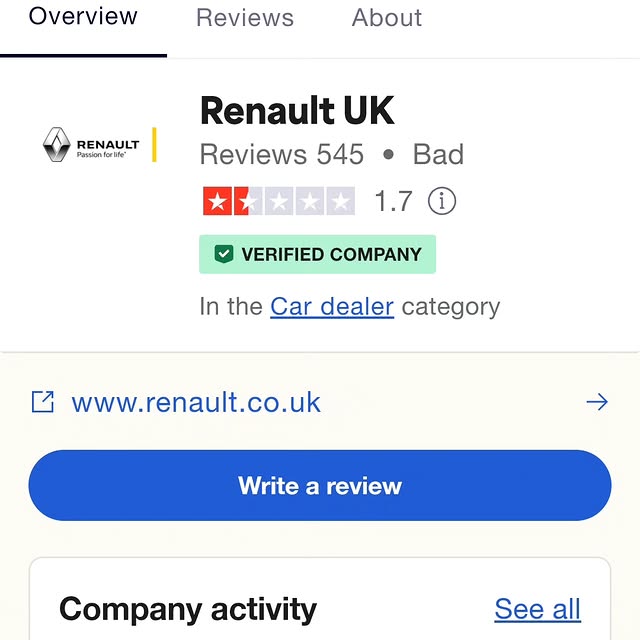Click the first red rating star
Viewport: 640px width, 640px height.
pos(217,201)
